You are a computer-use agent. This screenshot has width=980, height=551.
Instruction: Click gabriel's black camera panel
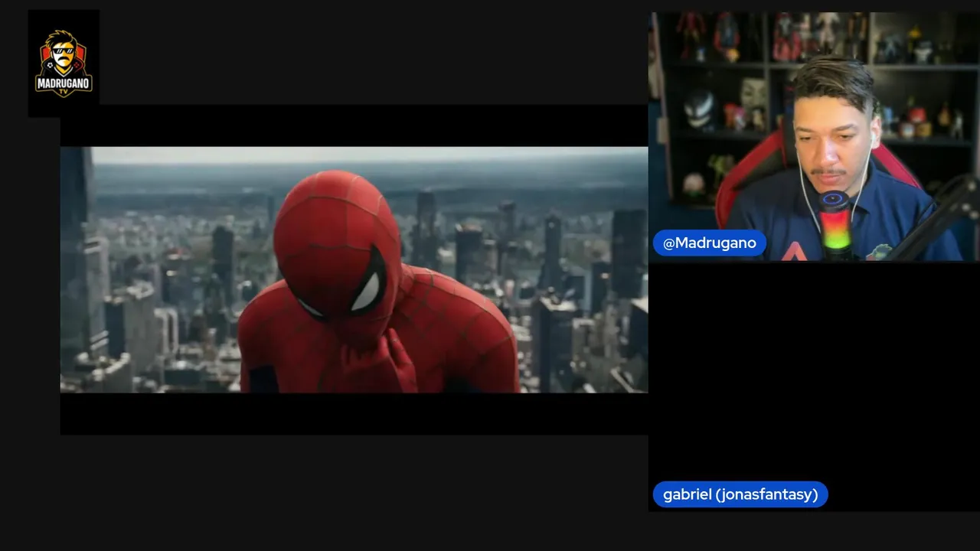(x=814, y=386)
